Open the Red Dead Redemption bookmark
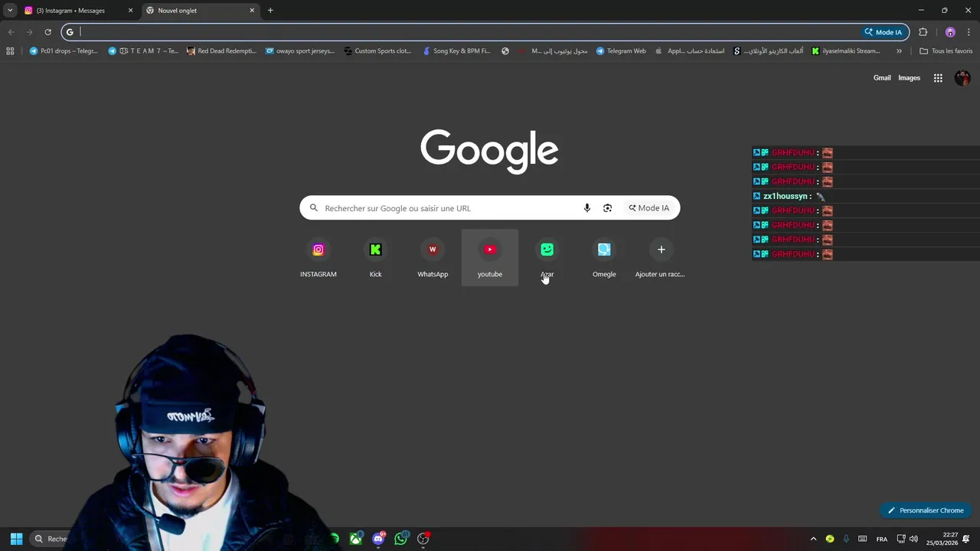 click(x=221, y=51)
